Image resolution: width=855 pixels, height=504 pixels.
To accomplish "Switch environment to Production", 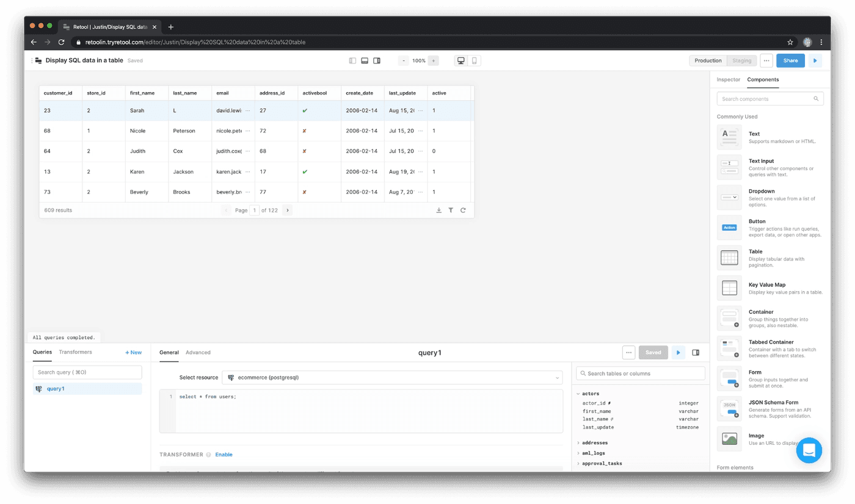I will 708,60.
